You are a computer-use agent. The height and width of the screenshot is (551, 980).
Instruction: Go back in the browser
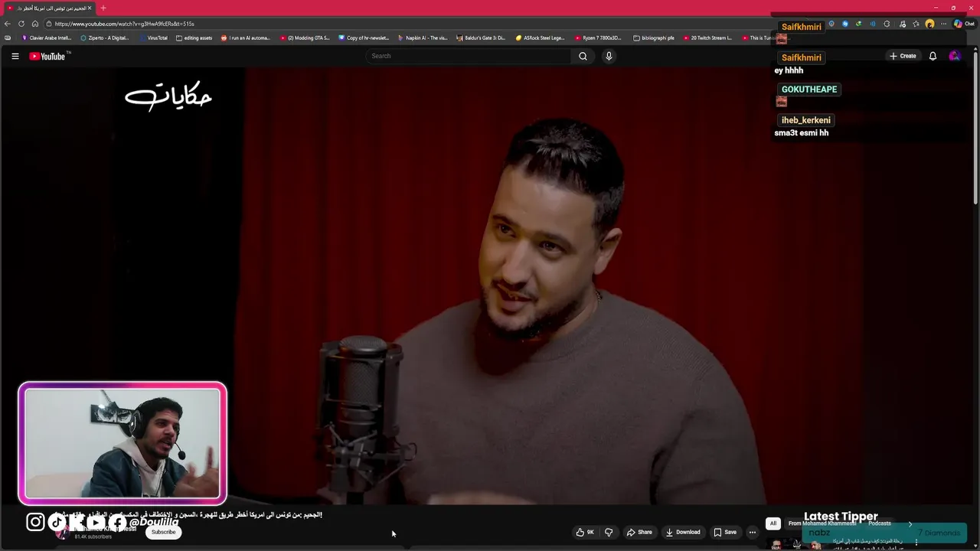8,24
